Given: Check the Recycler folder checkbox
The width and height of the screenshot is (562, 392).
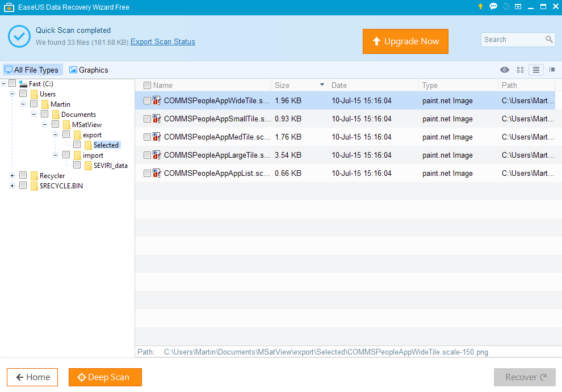Looking at the screenshot, I should 23,175.
